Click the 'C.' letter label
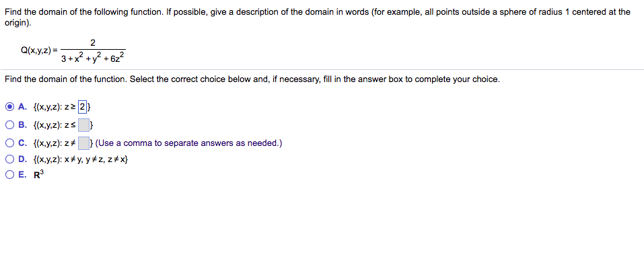The width and height of the screenshot is (644, 263). pos(23,143)
